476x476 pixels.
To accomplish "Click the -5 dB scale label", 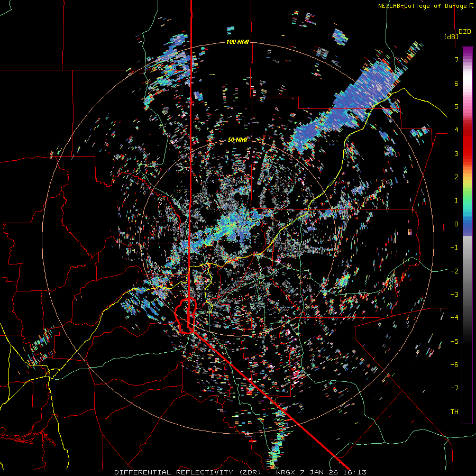I will [x=454, y=341].
